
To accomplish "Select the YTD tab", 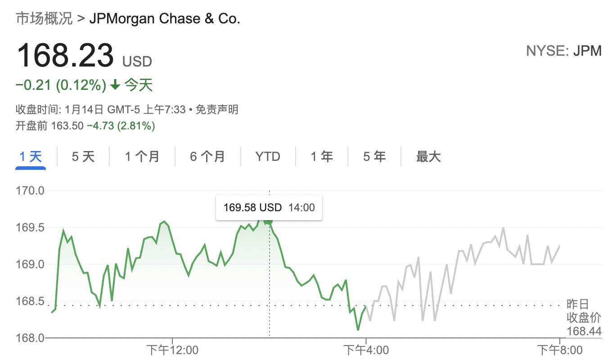I will point(268,157).
